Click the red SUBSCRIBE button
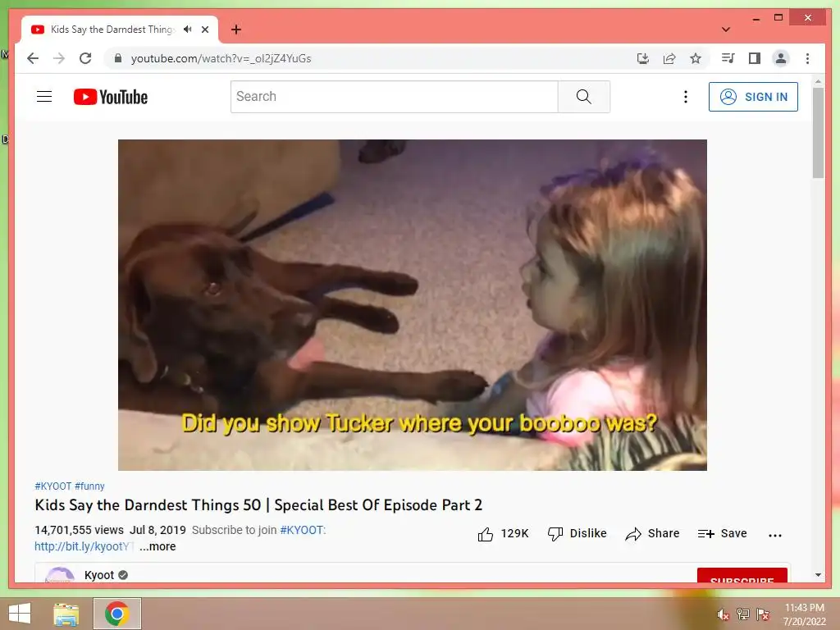Screen dimensions: 840x630 click(x=742, y=576)
